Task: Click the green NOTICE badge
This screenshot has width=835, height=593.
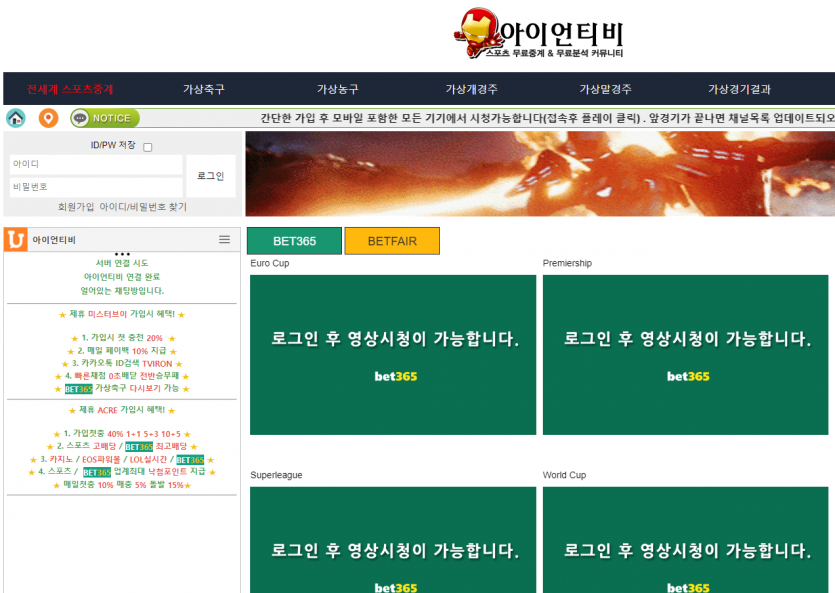Action: [x=105, y=118]
